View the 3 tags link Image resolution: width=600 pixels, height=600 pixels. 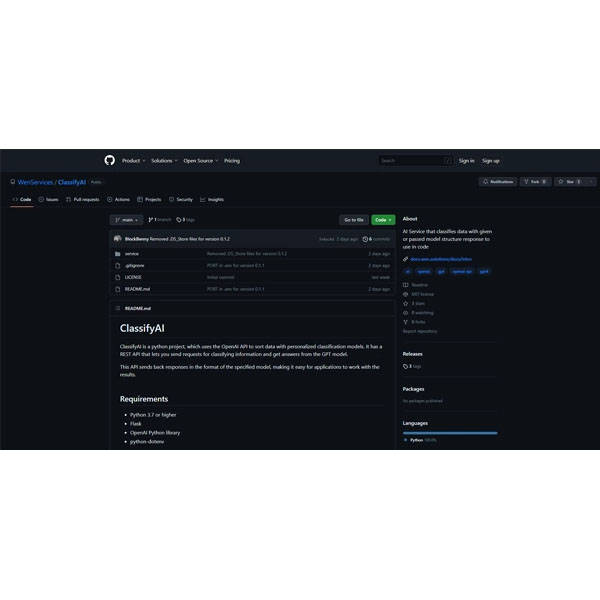(185, 219)
